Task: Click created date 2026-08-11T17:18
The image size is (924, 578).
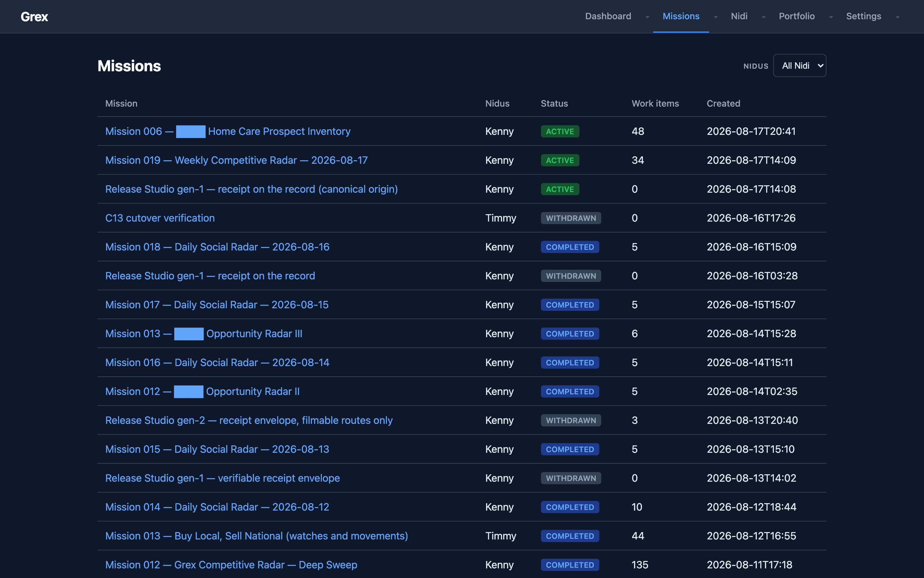Action: click(749, 565)
